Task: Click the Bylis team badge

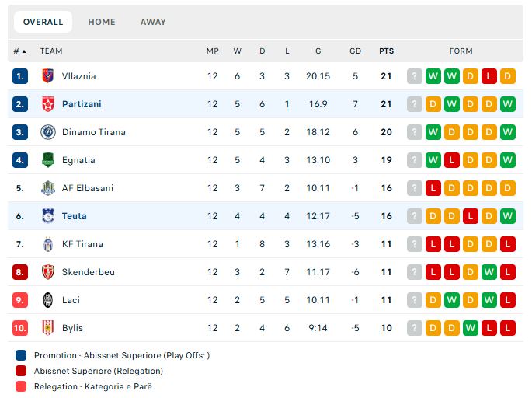Action: pyautogui.click(x=48, y=328)
